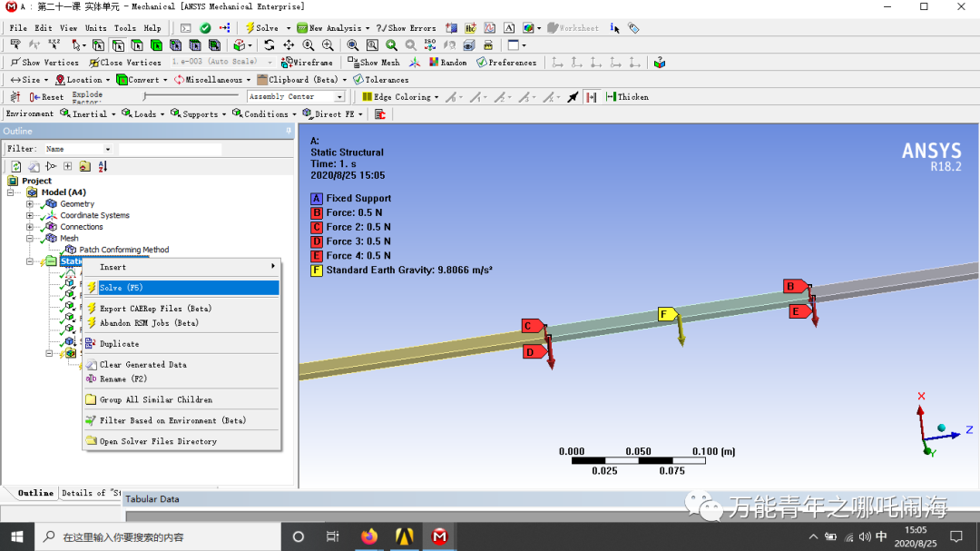Screen dimensions: 980x551
Task: Toggle edge direction arrow icon
Action: click(x=573, y=97)
